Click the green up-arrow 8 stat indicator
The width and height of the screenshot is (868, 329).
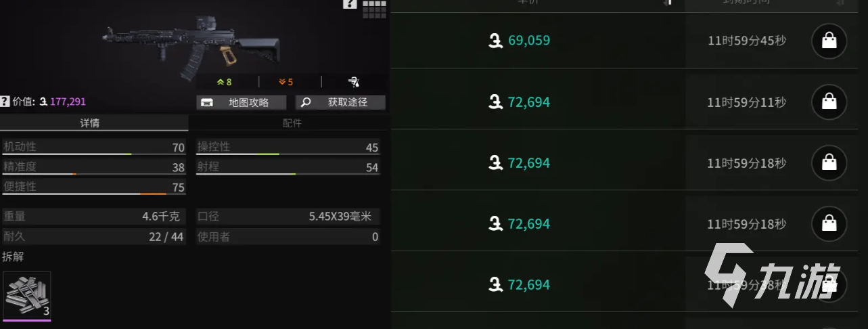pos(224,82)
